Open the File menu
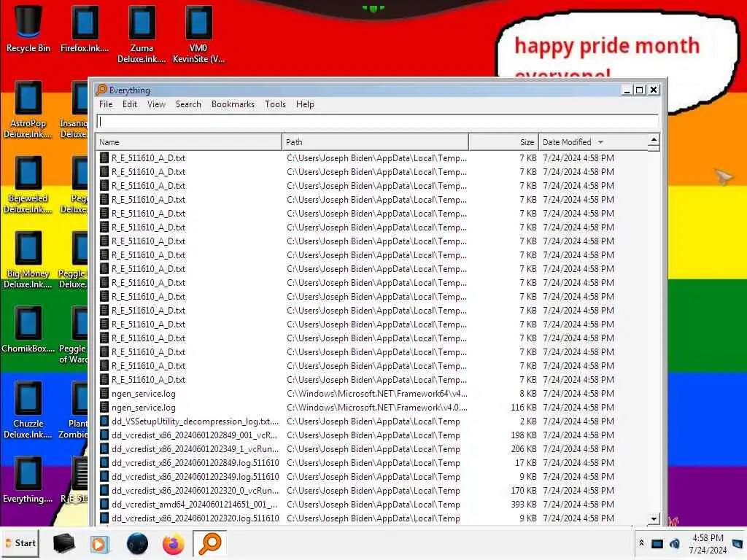 tap(106, 104)
